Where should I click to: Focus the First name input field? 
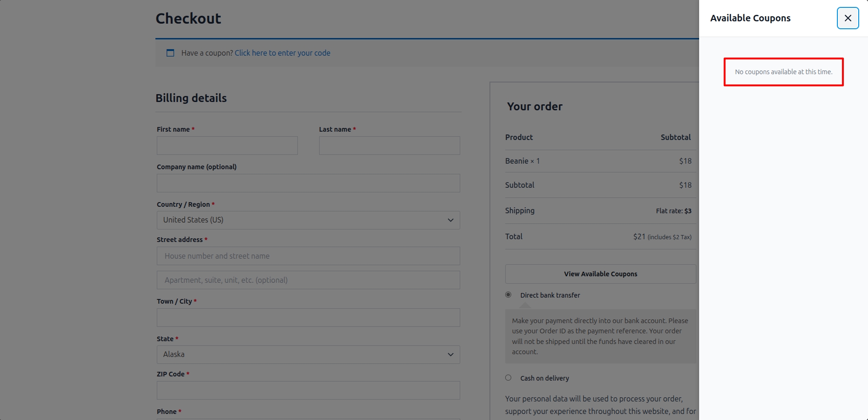tap(227, 146)
